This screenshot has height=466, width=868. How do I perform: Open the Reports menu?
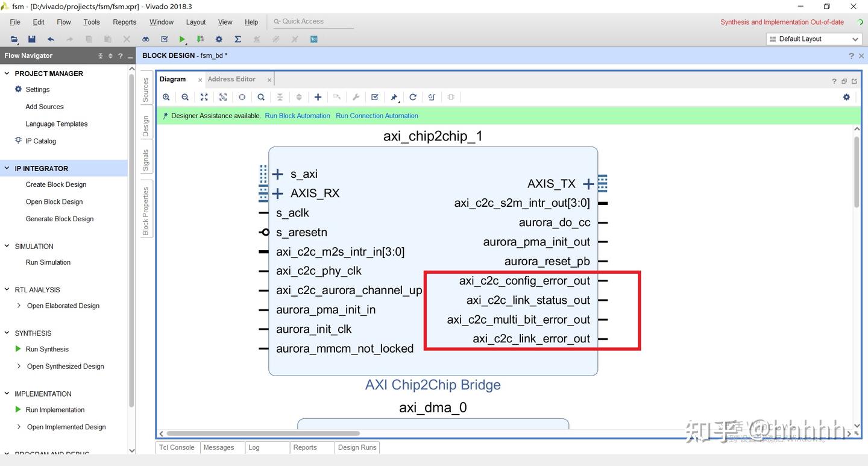(124, 22)
